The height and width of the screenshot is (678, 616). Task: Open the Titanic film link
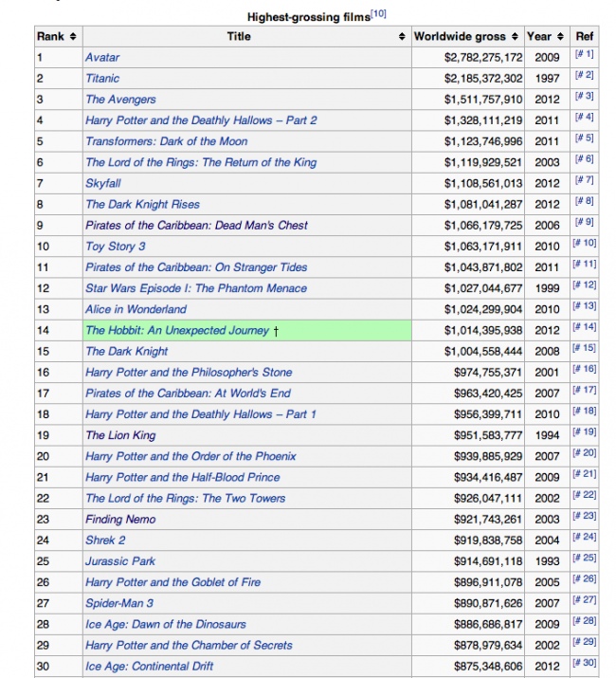click(102, 79)
